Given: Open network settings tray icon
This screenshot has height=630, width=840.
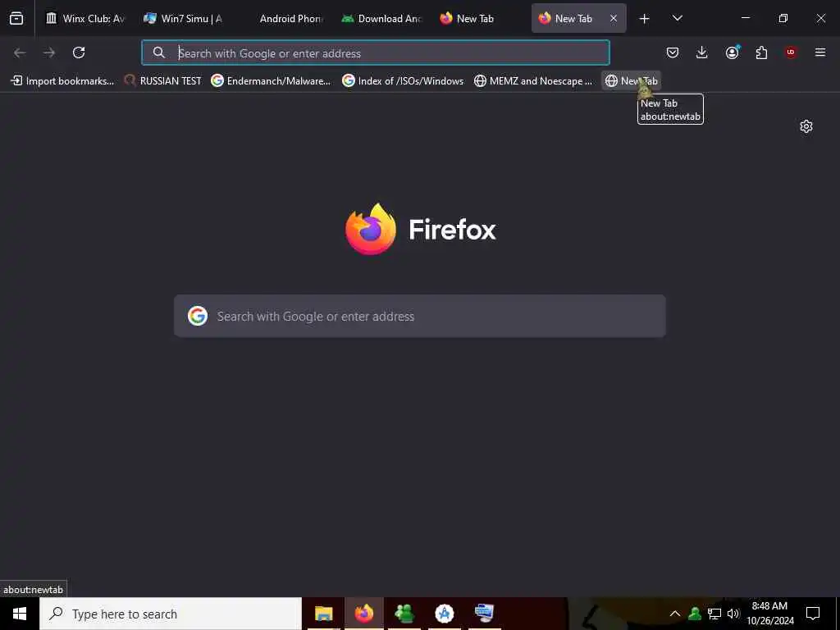Looking at the screenshot, I should click(x=714, y=614).
